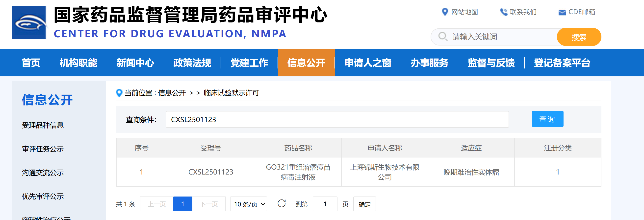Click the pagination refresh icon
Screen dimensions: 644x220
tap(282, 203)
